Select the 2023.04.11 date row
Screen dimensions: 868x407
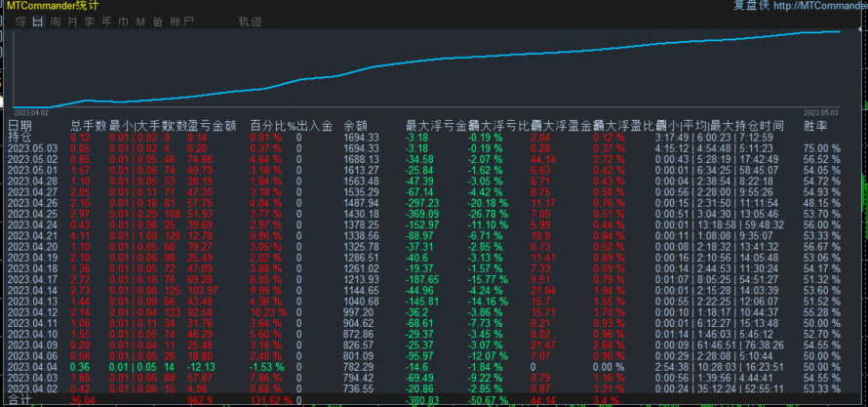click(x=425, y=323)
